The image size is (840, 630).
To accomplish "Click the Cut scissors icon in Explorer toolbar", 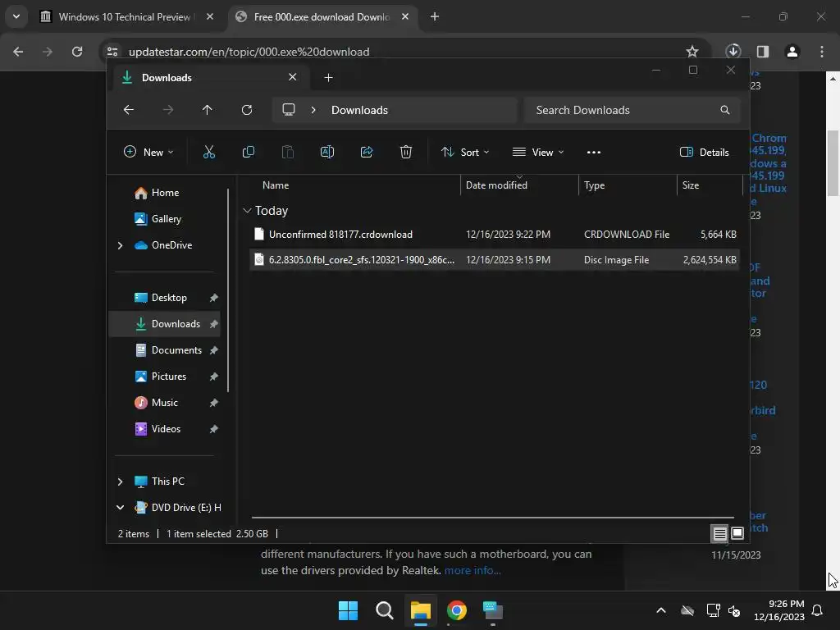I will point(209,152).
